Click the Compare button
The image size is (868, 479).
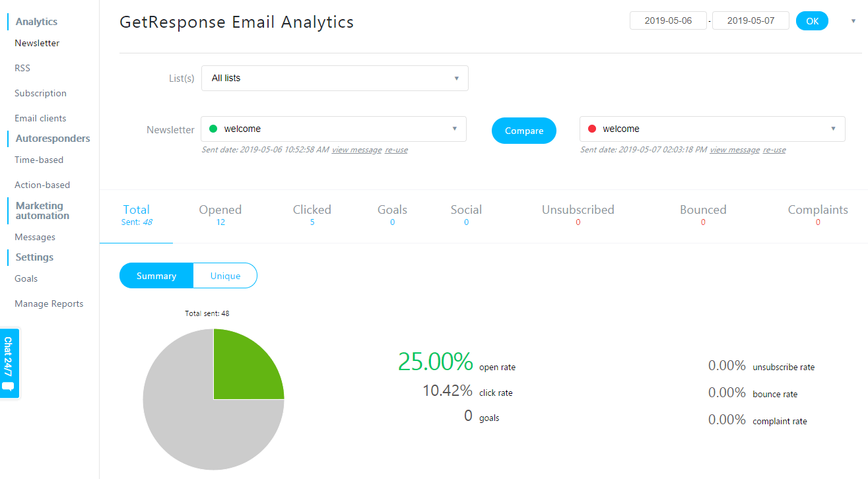pyautogui.click(x=523, y=130)
